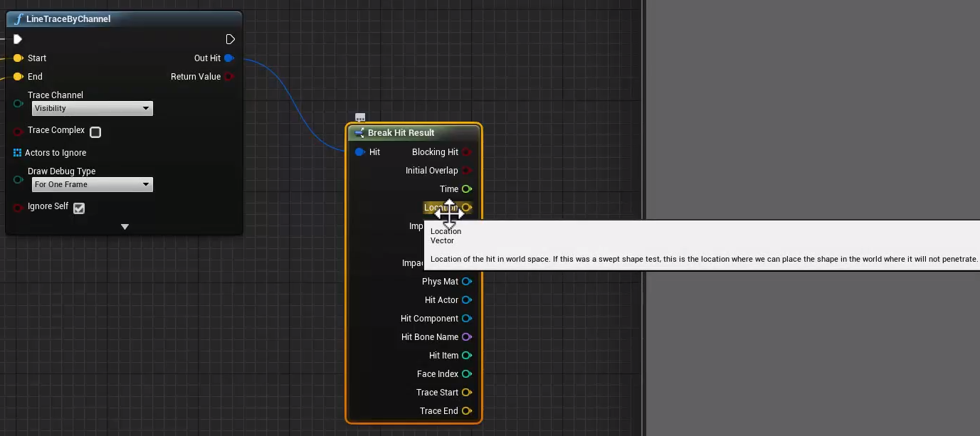
Task: Click the Hit Bone Name output pin
Action: point(467,337)
